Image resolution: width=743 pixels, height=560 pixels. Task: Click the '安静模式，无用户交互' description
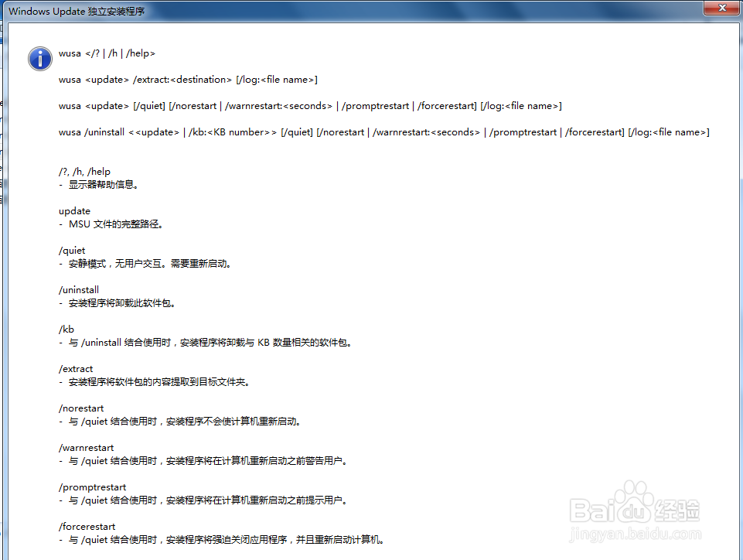[145, 264]
